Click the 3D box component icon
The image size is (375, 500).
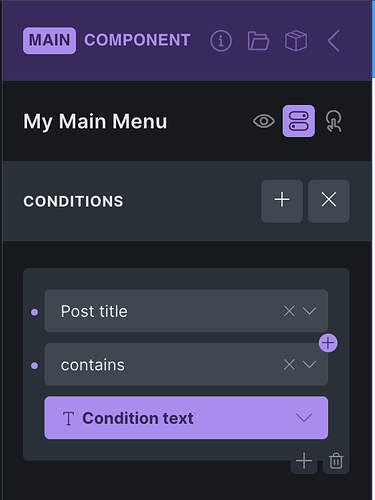(x=296, y=41)
